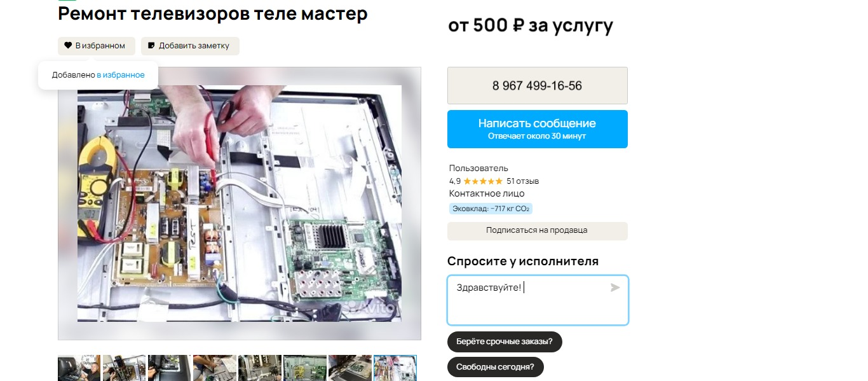The image size is (868, 381).
Task: Select the last highlighted gallery thumbnail
Action: (395, 368)
